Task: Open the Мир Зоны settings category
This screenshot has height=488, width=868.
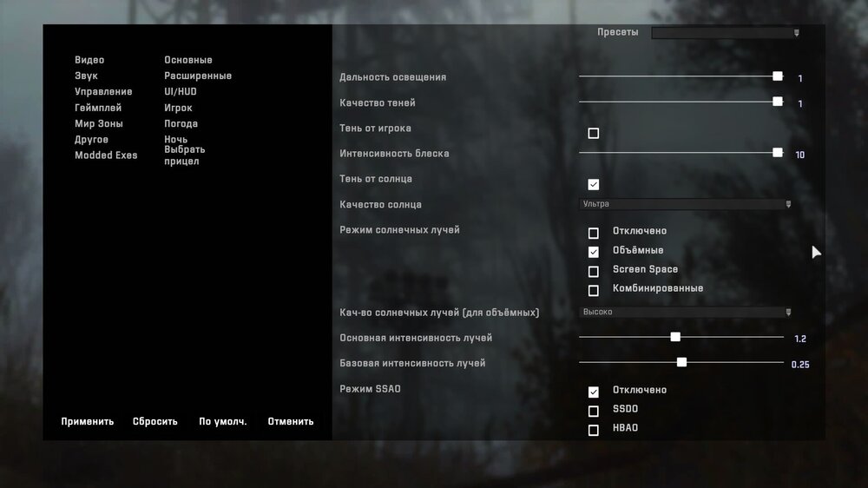Action: (x=99, y=123)
